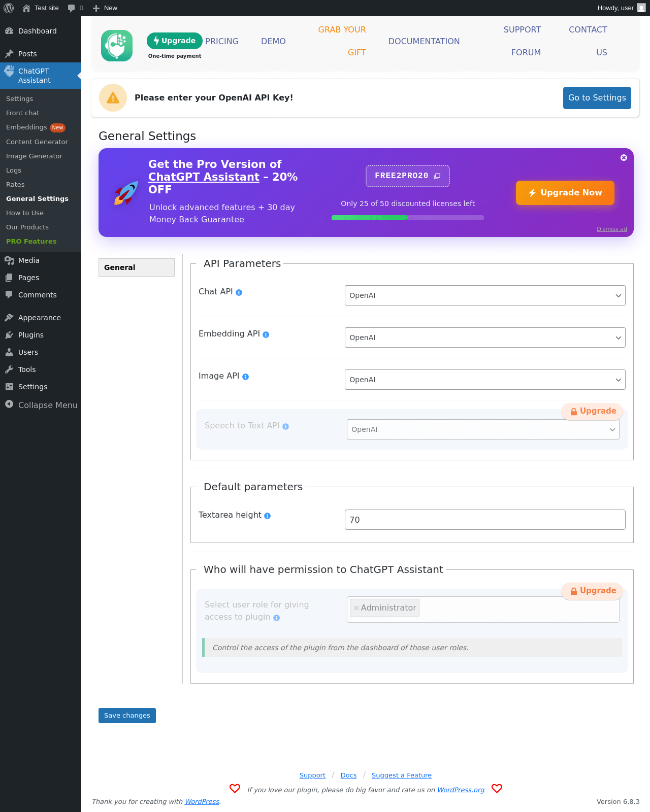
Task: Open the Chat API dropdown
Action: coord(484,295)
